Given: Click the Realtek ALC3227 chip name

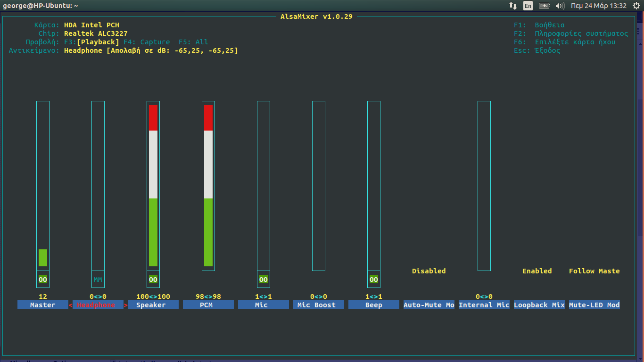Looking at the screenshot, I should pyautogui.click(x=96, y=33).
